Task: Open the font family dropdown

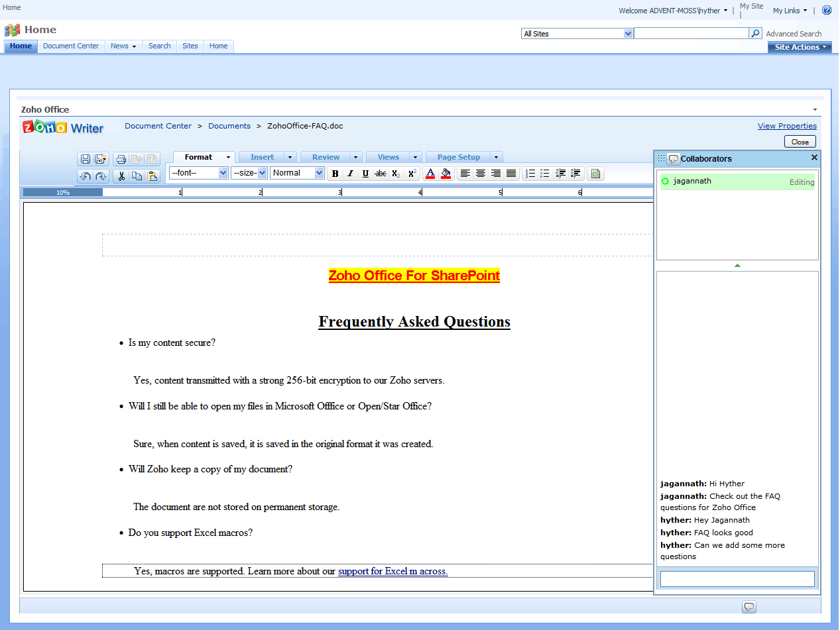Action: click(x=198, y=173)
